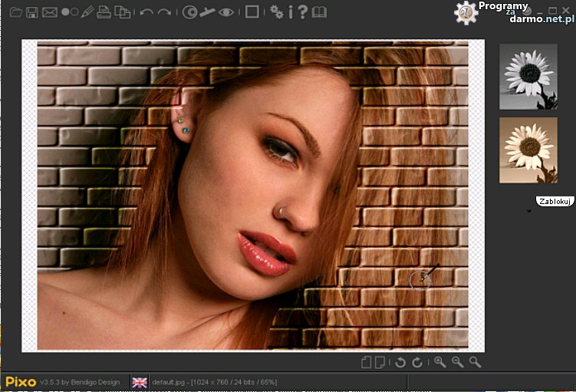Viewport: 576px width, 392px height.
Task: Zoom in with the plus magnifier
Action: (x=440, y=362)
